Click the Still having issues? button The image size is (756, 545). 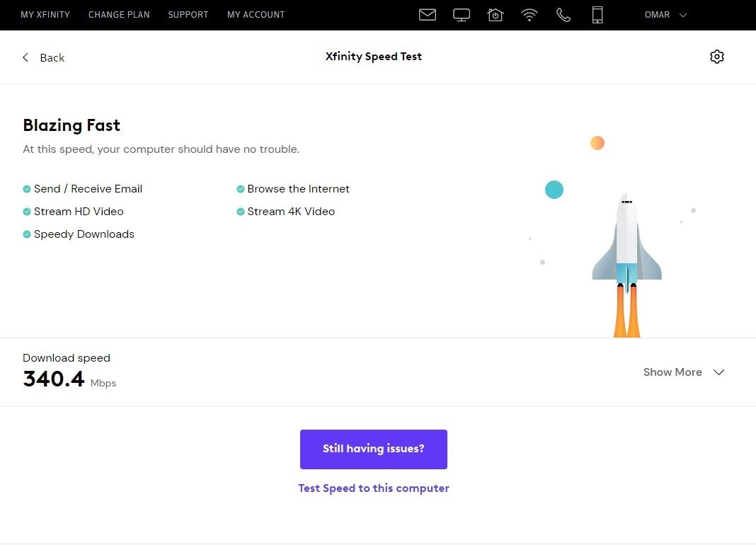pyautogui.click(x=374, y=449)
